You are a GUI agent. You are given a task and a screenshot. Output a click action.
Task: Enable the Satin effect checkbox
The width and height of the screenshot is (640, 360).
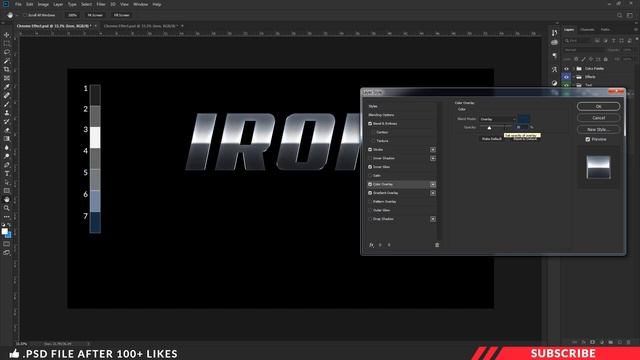(370, 176)
